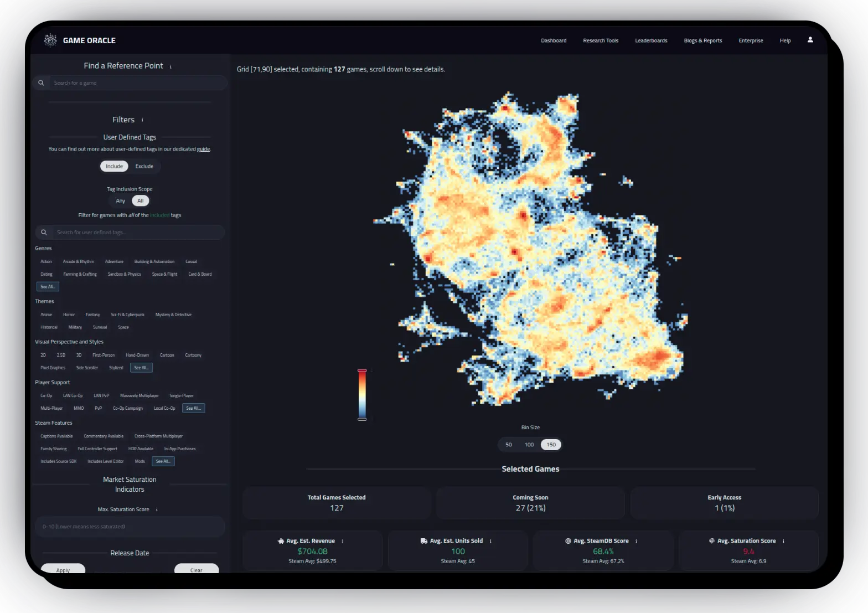Image resolution: width=868 pixels, height=613 pixels.
Task: Select the Single-Player tag
Action: (182, 395)
